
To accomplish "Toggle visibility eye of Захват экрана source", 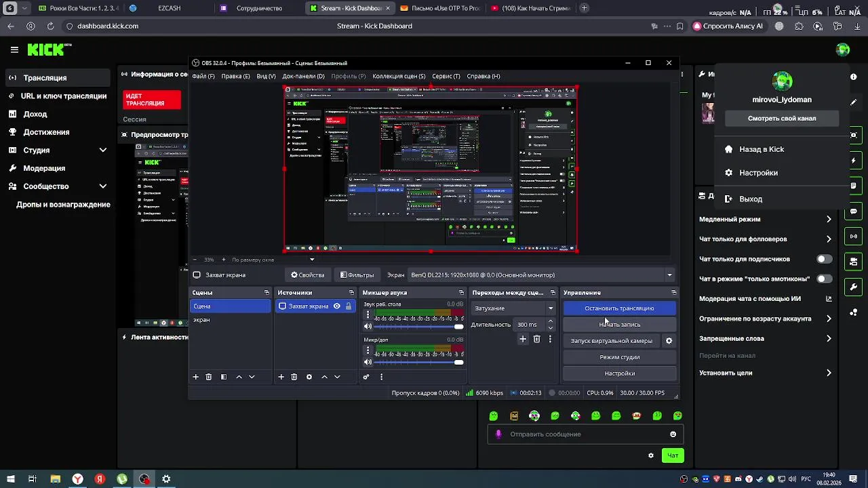I will [x=336, y=306].
